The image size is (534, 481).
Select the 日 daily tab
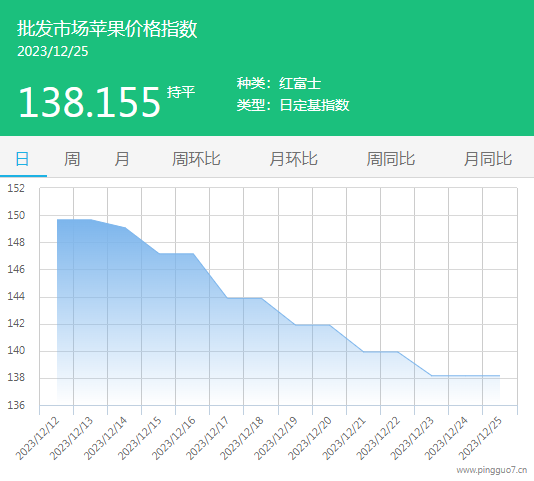point(22,159)
